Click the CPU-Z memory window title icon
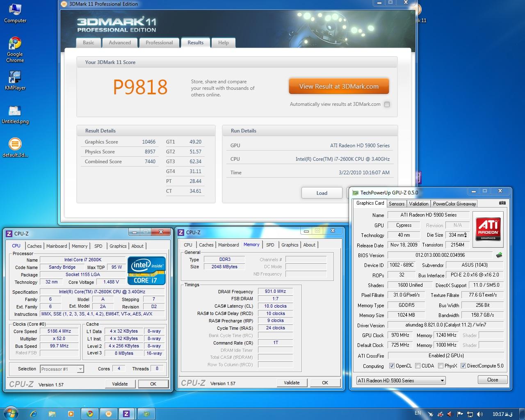Viewport: 525px width, 420px height. pos(181,233)
